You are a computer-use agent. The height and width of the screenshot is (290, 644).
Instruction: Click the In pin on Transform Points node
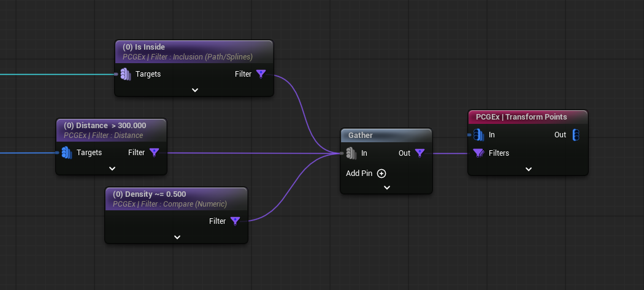pyautogui.click(x=478, y=135)
